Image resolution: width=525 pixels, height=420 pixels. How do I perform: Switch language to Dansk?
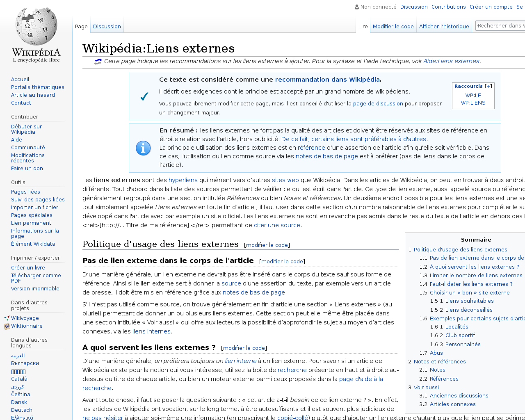pyautogui.click(x=19, y=402)
